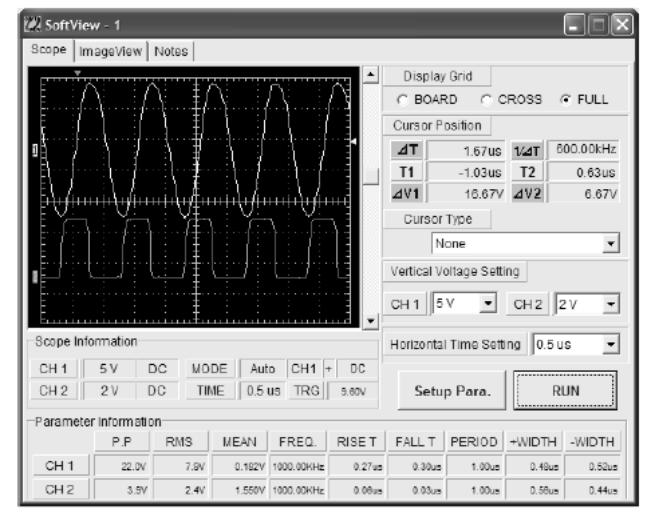The height and width of the screenshot is (512, 650).
Task: Click the RISE T column header
Action: coord(357,442)
